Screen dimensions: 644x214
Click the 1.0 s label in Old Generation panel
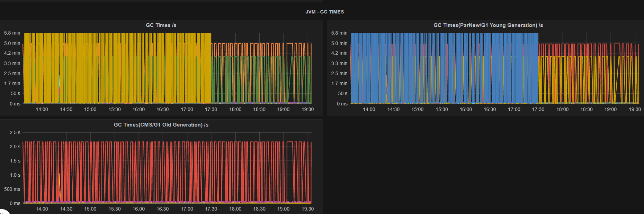coord(15,175)
